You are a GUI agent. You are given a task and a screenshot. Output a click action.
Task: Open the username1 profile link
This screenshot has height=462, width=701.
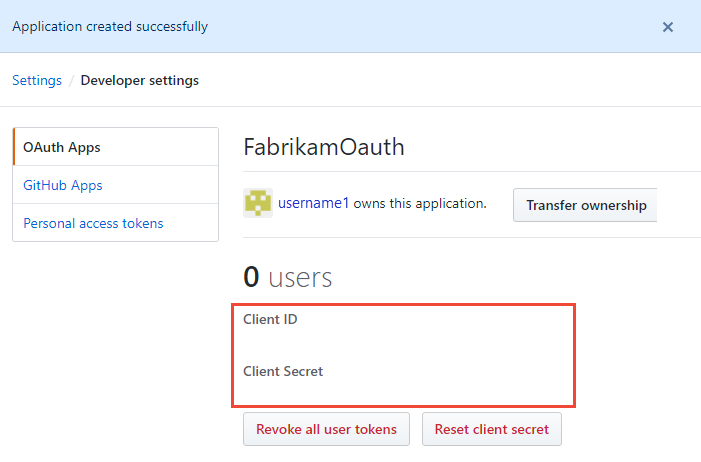(x=313, y=203)
